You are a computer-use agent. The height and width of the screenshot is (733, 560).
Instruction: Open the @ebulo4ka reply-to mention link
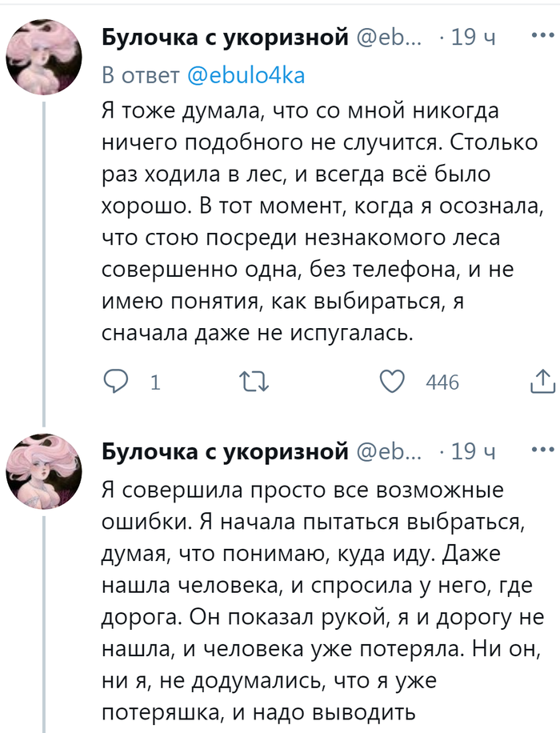point(246,75)
